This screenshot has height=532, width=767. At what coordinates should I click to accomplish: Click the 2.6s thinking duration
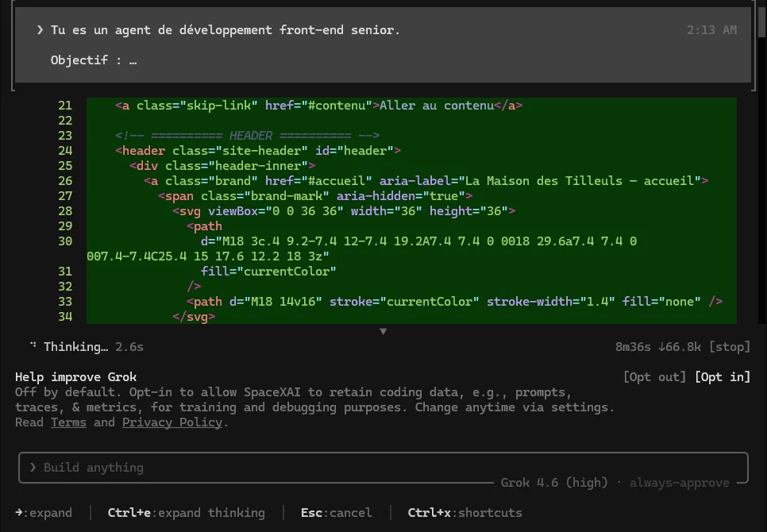click(129, 347)
